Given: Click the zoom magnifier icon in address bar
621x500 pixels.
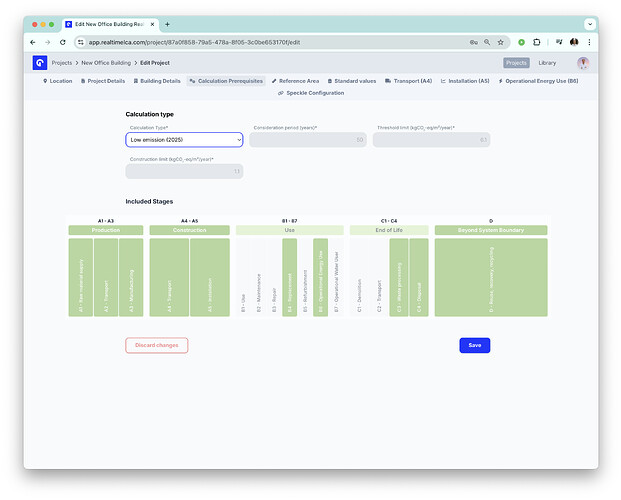Looking at the screenshot, I should [x=487, y=42].
